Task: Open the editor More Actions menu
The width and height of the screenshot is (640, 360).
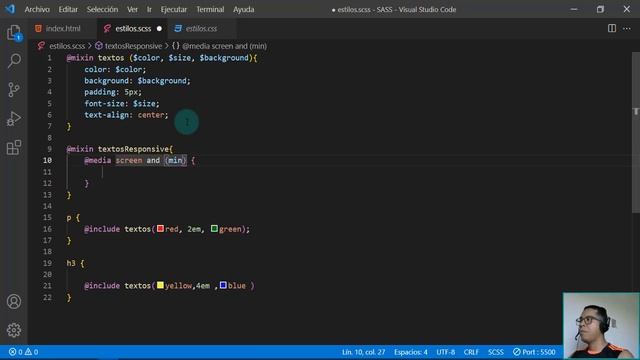Action: pyautogui.click(x=627, y=28)
